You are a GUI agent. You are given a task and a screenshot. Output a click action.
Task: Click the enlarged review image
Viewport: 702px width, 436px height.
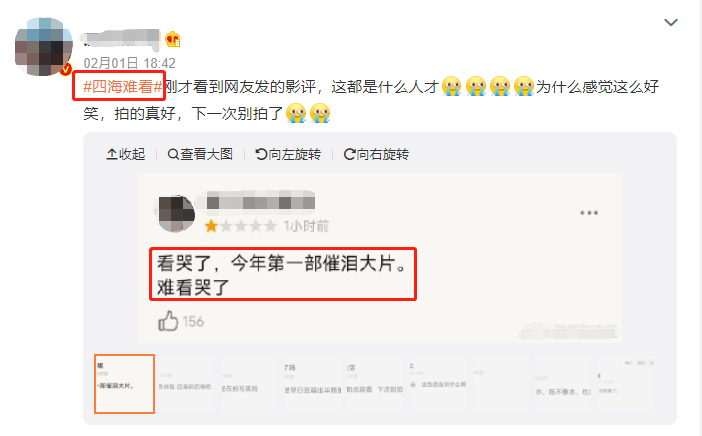(x=380, y=258)
